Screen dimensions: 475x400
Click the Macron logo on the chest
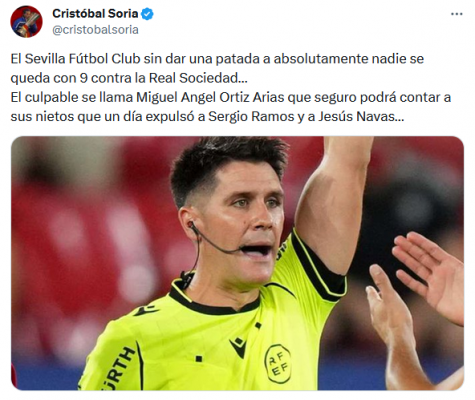pyautogui.click(x=238, y=347)
